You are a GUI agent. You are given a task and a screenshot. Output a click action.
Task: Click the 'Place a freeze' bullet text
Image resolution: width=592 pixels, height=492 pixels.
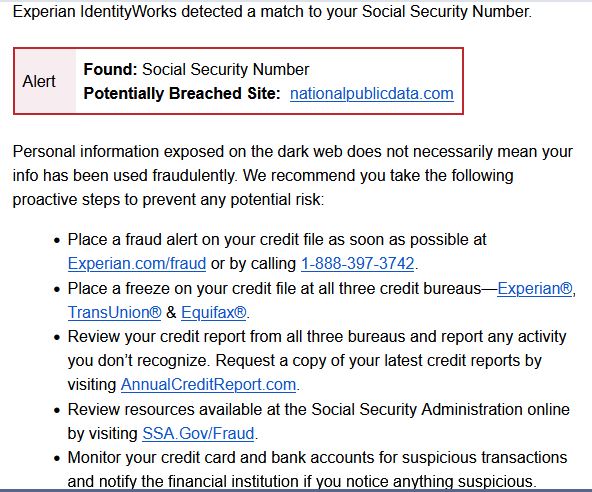(321, 301)
